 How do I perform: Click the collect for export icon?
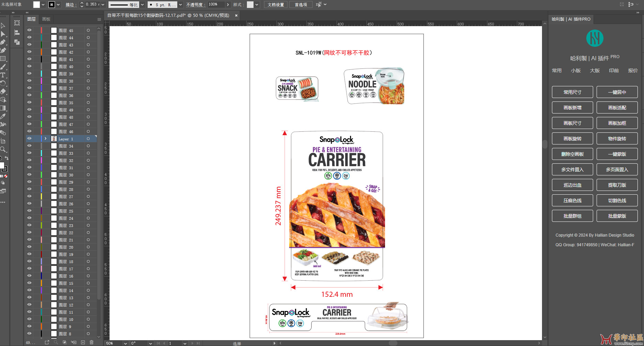[x=47, y=342]
